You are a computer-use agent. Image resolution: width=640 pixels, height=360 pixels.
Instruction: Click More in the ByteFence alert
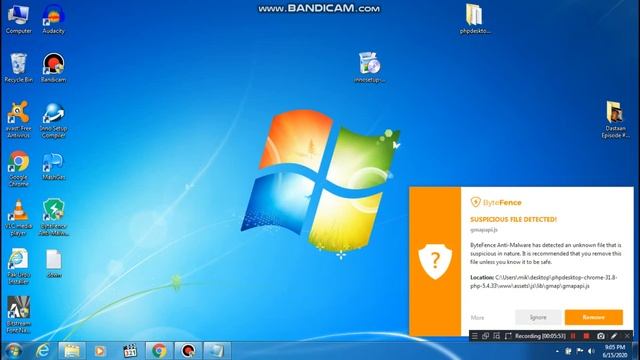pos(477,318)
